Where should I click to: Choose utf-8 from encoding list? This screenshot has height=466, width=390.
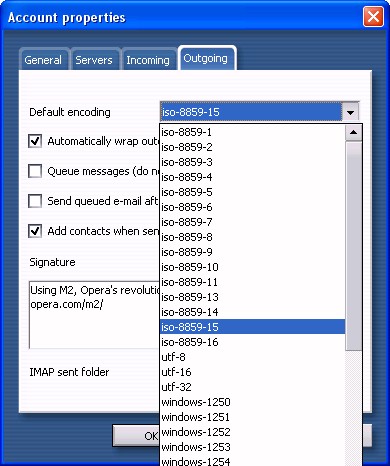click(252, 357)
